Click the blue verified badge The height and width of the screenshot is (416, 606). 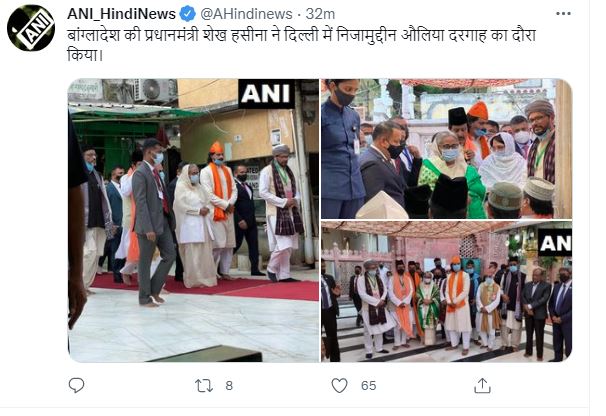click(x=187, y=14)
